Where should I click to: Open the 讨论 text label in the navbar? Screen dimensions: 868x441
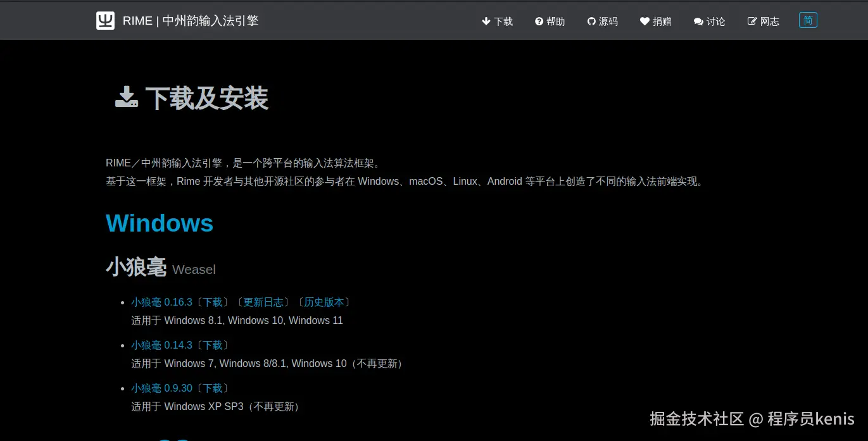coord(716,22)
